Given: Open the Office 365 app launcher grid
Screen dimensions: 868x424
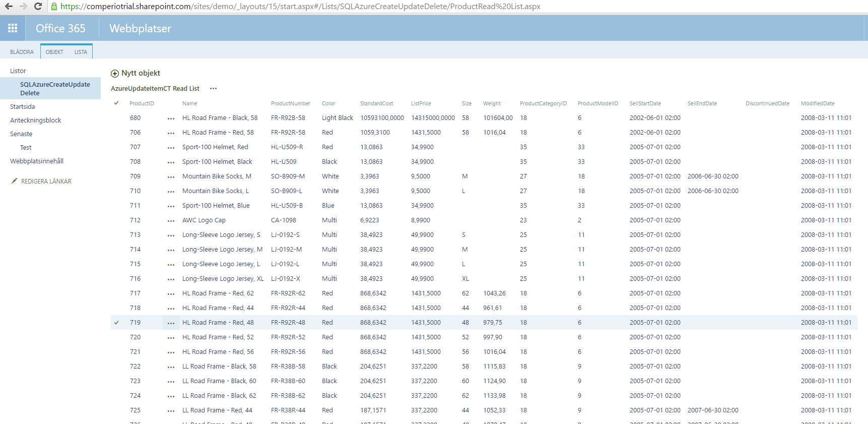Looking at the screenshot, I should click(x=13, y=28).
